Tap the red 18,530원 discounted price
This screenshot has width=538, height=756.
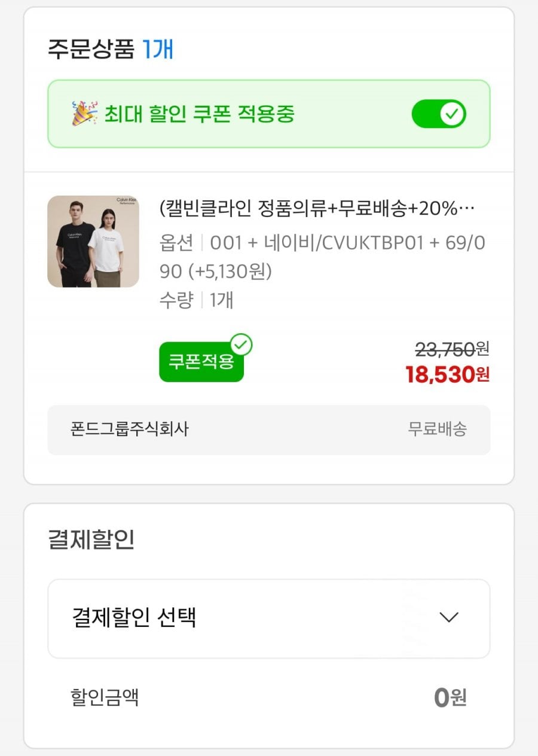tap(447, 374)
